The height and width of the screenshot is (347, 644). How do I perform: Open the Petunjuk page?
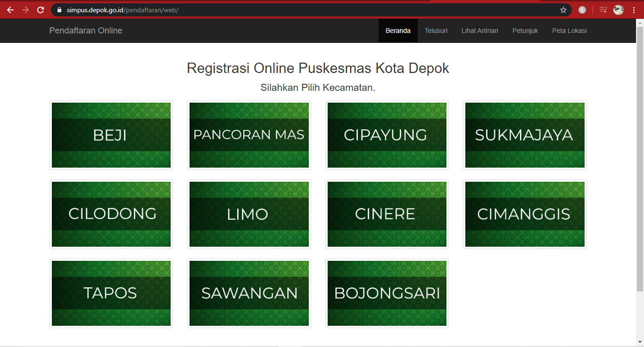[525, 30]
